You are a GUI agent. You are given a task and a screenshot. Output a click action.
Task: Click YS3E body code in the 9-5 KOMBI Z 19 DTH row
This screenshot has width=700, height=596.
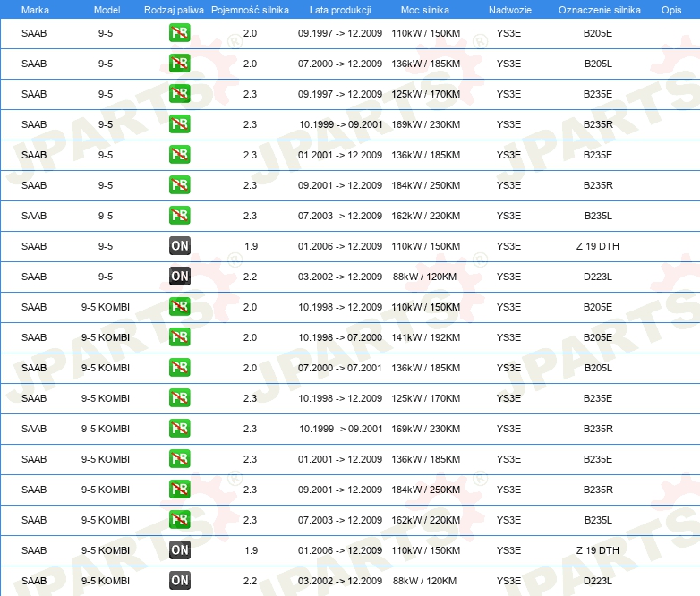(508, 550)
